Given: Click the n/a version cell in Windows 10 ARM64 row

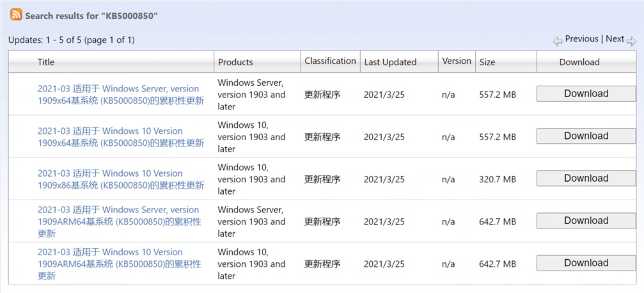Looking at the screenshot, I should pyautogui.click(x=448, y=264).
